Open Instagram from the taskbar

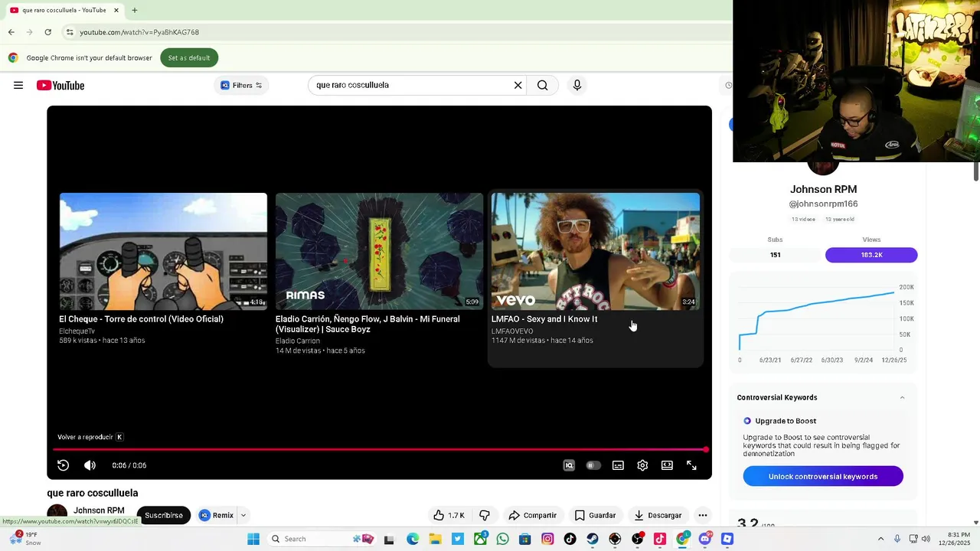tap(547, 539)
